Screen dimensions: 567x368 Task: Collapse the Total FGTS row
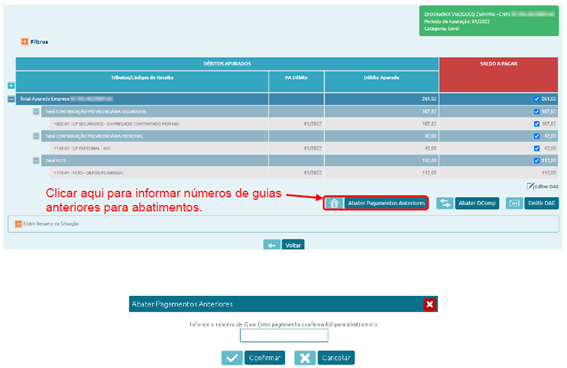(x=36, y=161)
